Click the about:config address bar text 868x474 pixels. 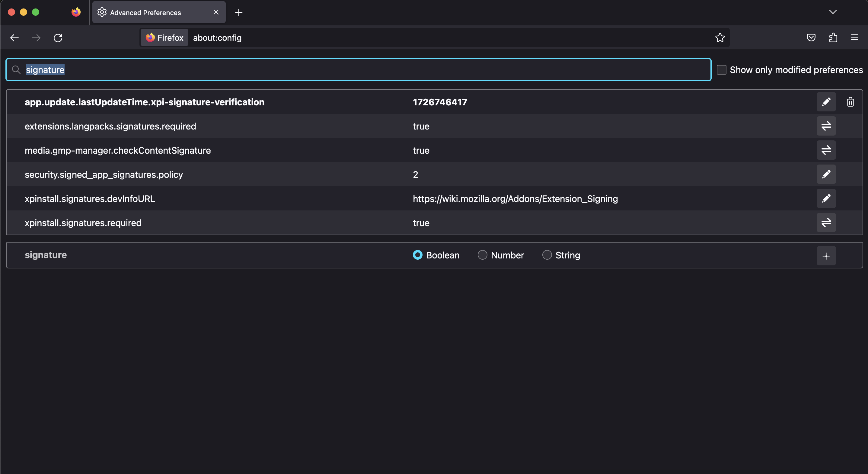tap(217, 38)
